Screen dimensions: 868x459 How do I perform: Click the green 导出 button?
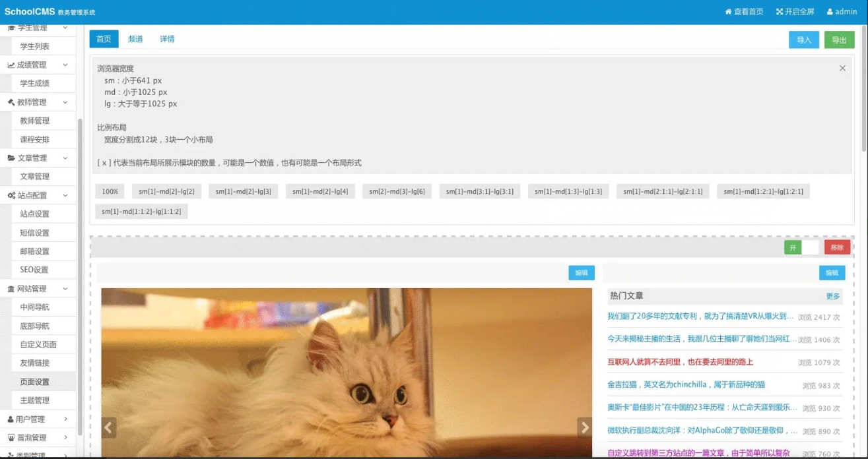pyautogui.click(x=839, y=40)
